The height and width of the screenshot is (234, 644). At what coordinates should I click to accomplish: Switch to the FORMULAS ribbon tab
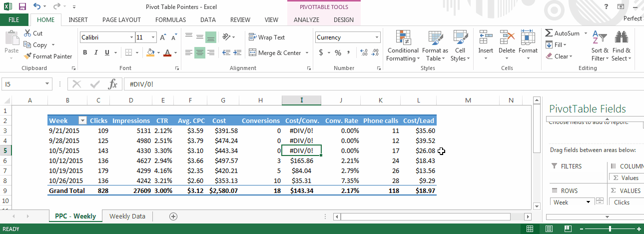pyautogui.click(x=170, y=20)
